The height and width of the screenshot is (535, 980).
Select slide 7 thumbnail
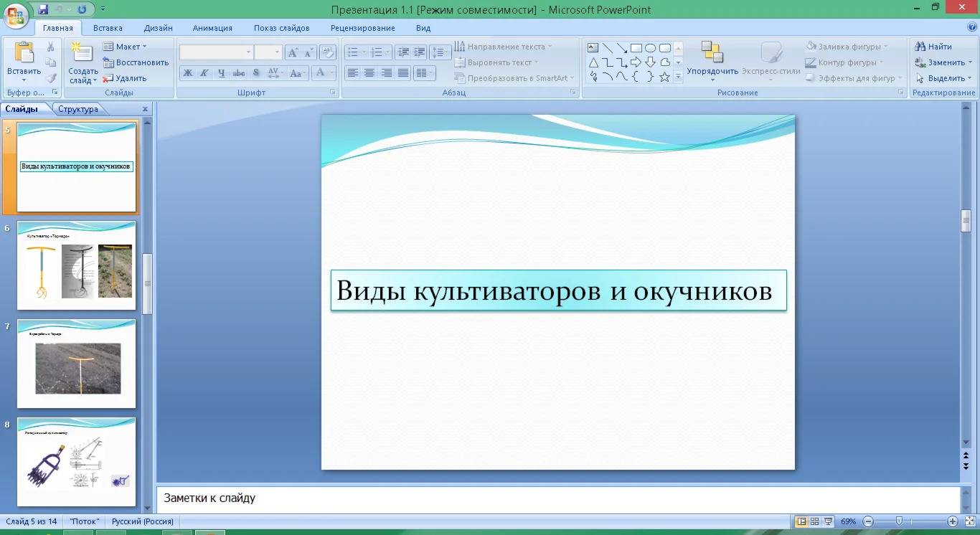(x=76, y=364)
